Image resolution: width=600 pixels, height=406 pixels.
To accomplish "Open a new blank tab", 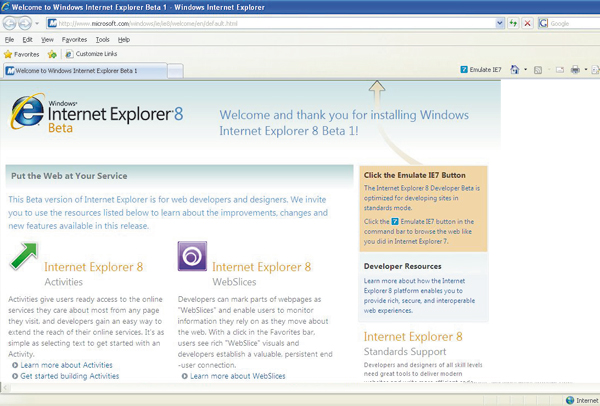I will pyautogui.click(x=174, y=71).
